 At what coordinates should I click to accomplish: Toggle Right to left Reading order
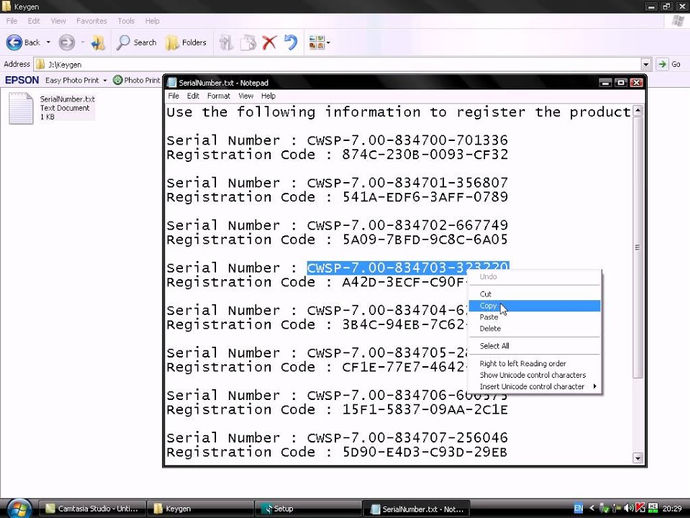click(534, 364)
